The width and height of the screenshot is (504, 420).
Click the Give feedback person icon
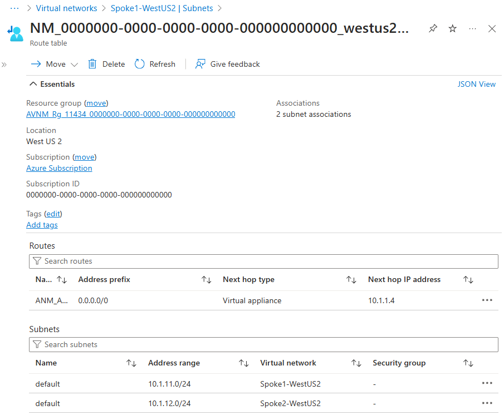click(200, 64)
